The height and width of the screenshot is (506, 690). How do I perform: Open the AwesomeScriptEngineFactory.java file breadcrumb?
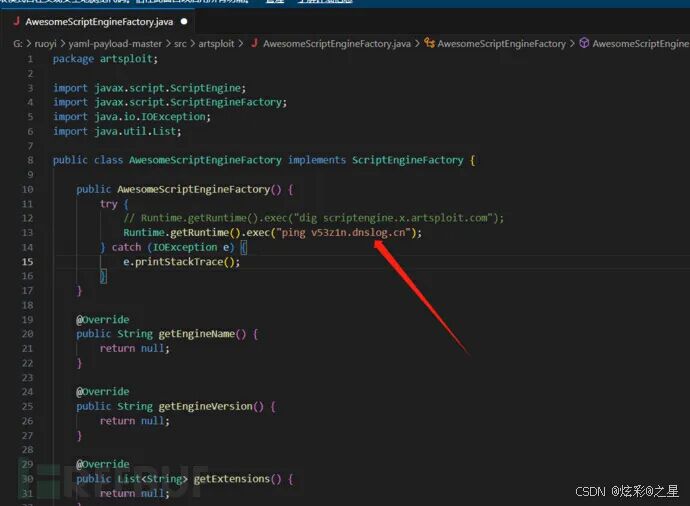(x=337, y=44)
